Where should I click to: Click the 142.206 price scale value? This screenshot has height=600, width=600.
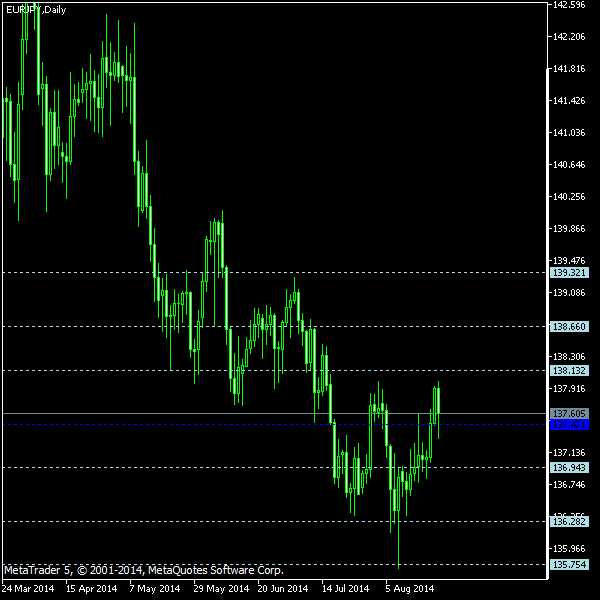click(x=569, y=37)
